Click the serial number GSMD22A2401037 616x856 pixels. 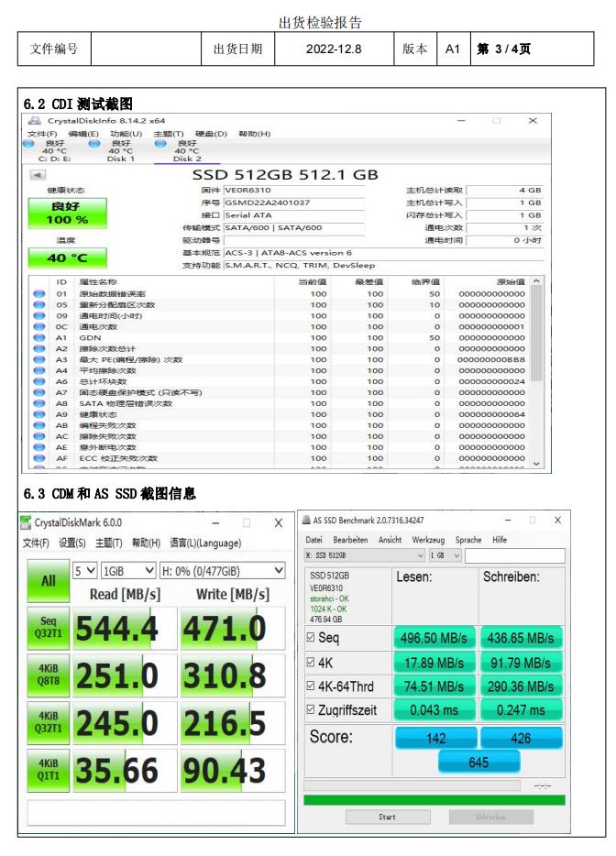pos(294,203)
